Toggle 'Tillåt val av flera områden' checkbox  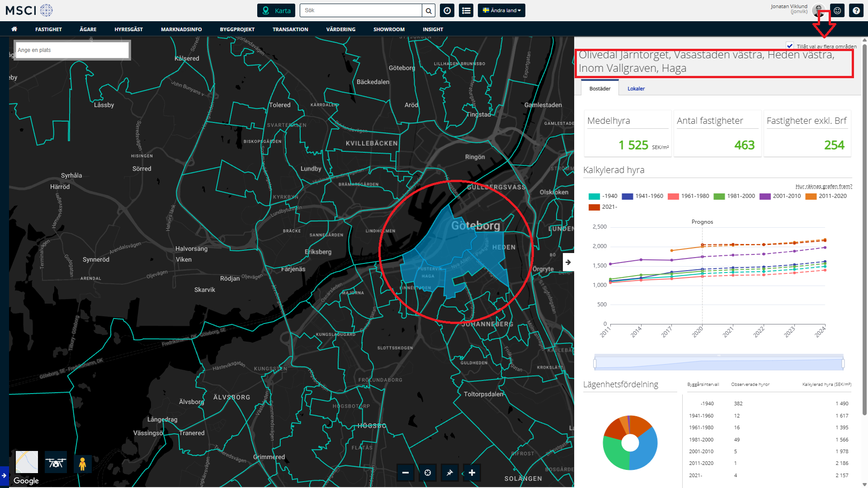(790, 46)
